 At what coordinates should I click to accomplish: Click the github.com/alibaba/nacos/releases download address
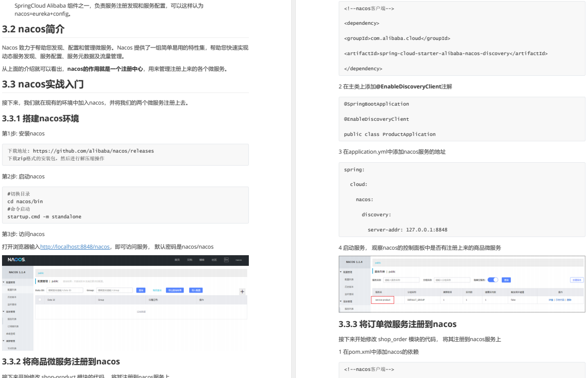point(93,151)
